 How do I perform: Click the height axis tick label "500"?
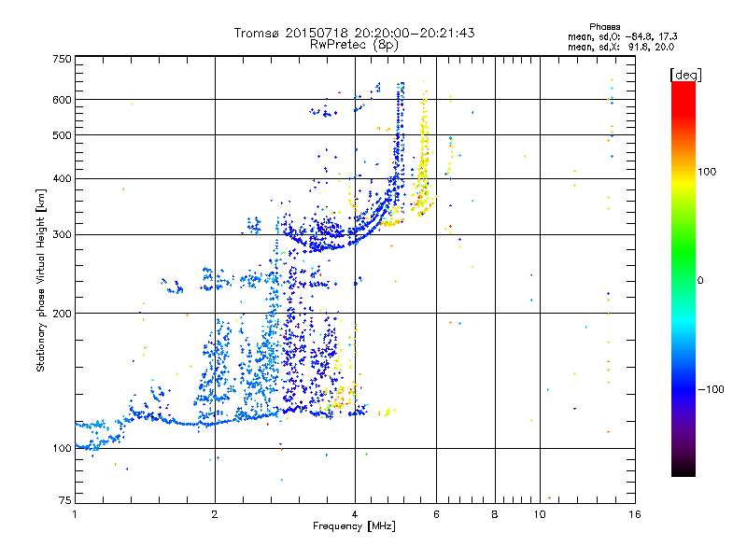point(62,135)
